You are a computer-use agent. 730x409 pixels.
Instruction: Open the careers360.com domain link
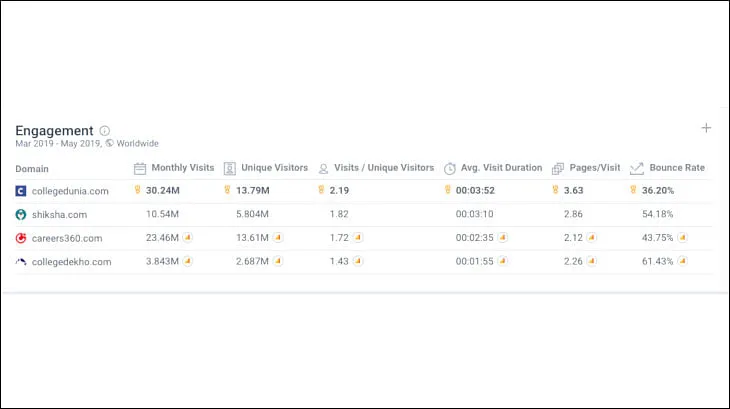tap(67, 238)
